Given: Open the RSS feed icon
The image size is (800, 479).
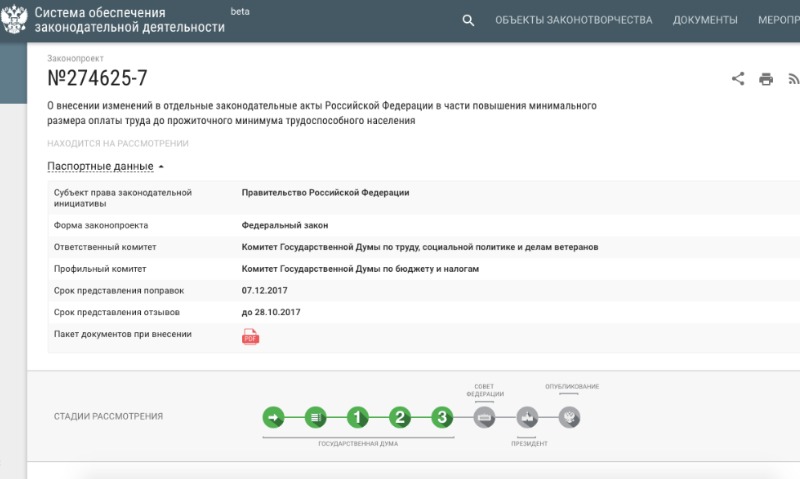Looking at the screenshot, I should point(793,79).
